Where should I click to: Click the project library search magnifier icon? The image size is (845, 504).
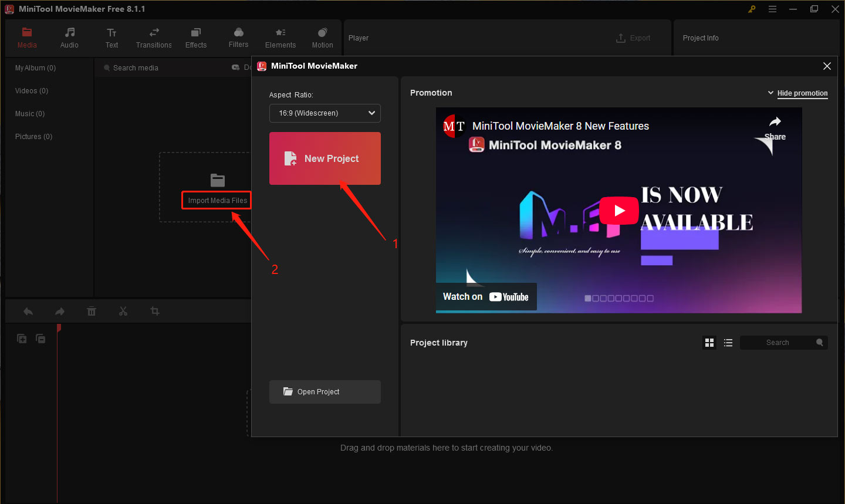pyautogui.click(x=820, y=343)
